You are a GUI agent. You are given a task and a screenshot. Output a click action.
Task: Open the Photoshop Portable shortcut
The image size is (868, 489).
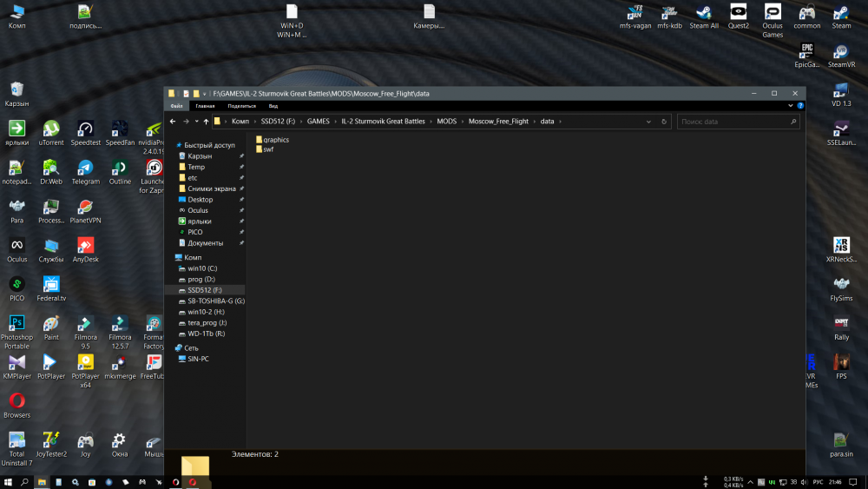click(x=16, y=333)
